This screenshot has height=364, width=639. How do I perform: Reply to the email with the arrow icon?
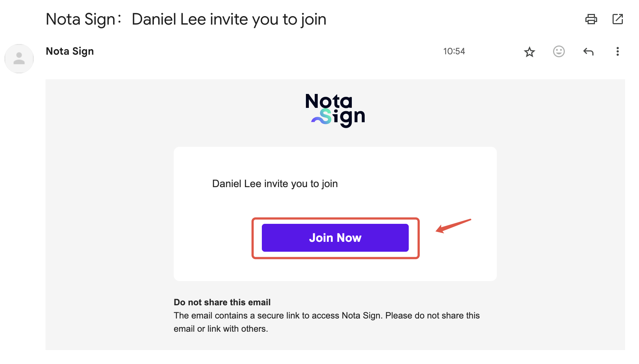pyautogui.click(x=588, y=52)
